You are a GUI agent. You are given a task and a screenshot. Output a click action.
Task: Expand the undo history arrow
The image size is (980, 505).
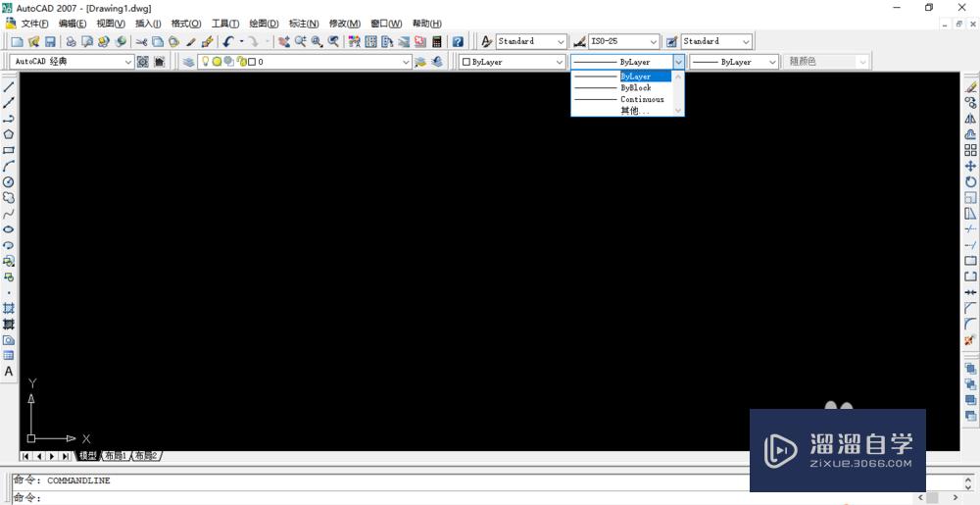point(241,41)
